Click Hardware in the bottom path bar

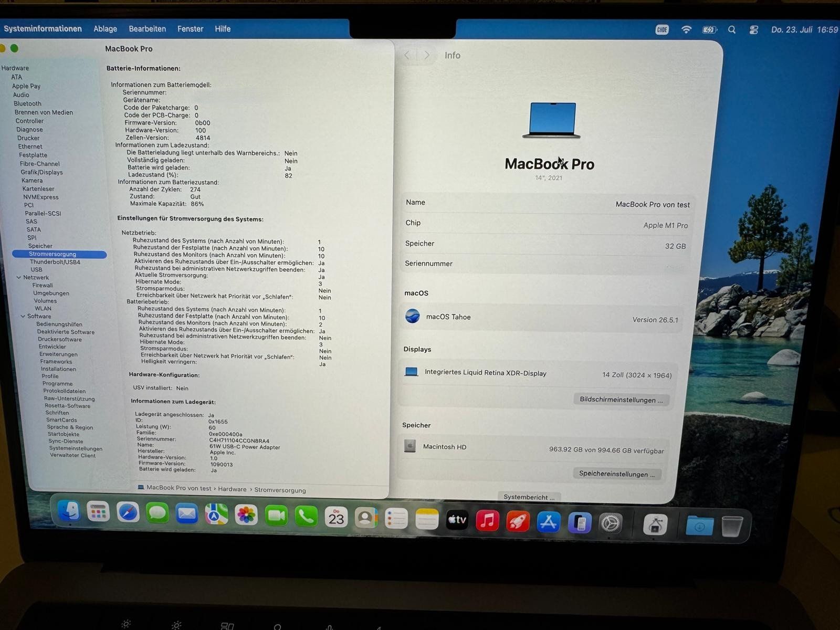232,489
